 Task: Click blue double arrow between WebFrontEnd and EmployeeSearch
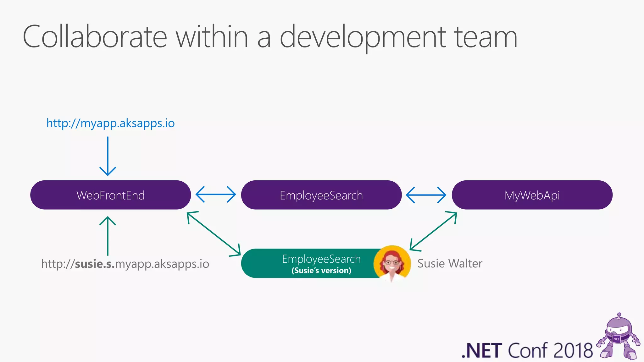[x=216, y=195]
